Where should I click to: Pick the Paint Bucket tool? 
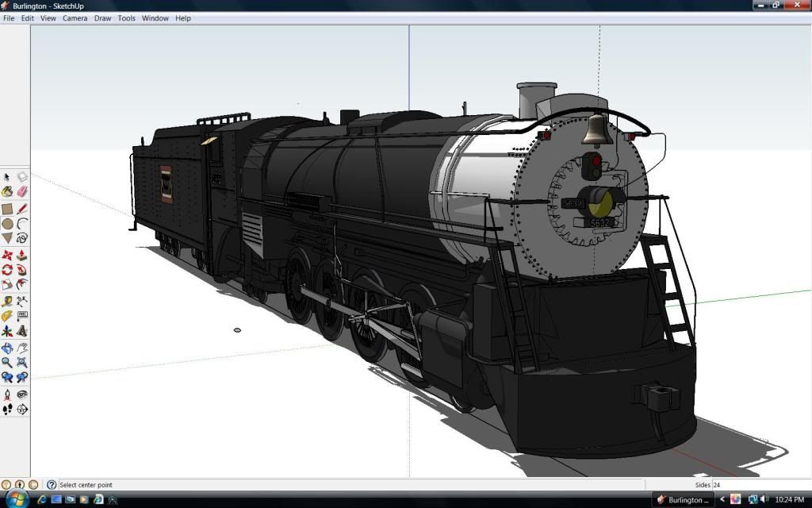[6, 192]
